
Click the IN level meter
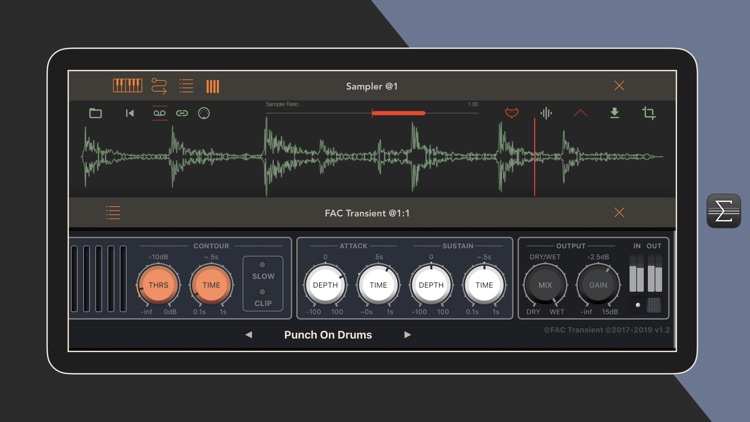tap(637, 273)
